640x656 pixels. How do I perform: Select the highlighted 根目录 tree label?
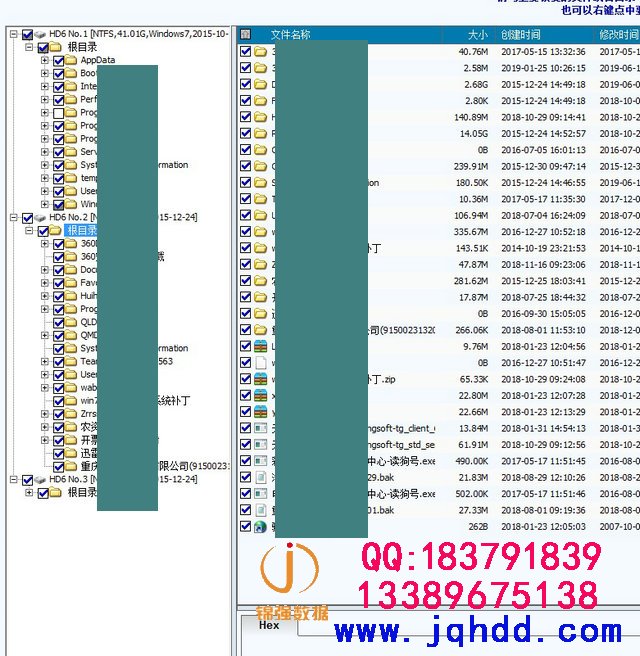pos(82,231)
